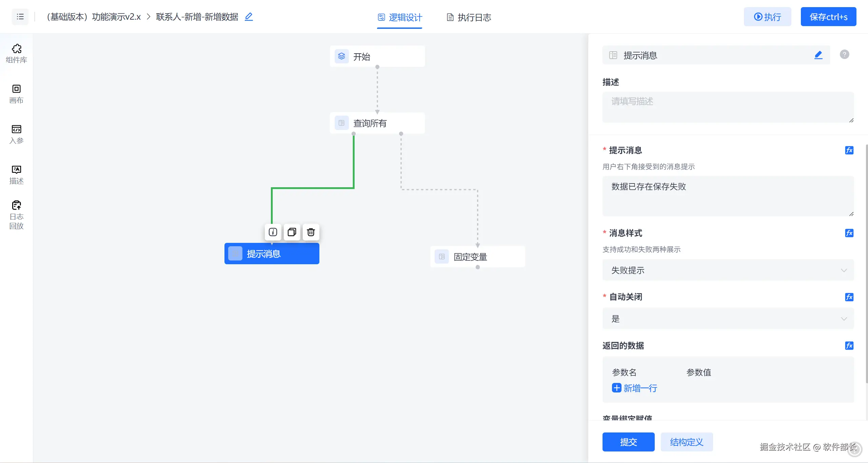Click 新增一行 to add a row

coord(635,388)
